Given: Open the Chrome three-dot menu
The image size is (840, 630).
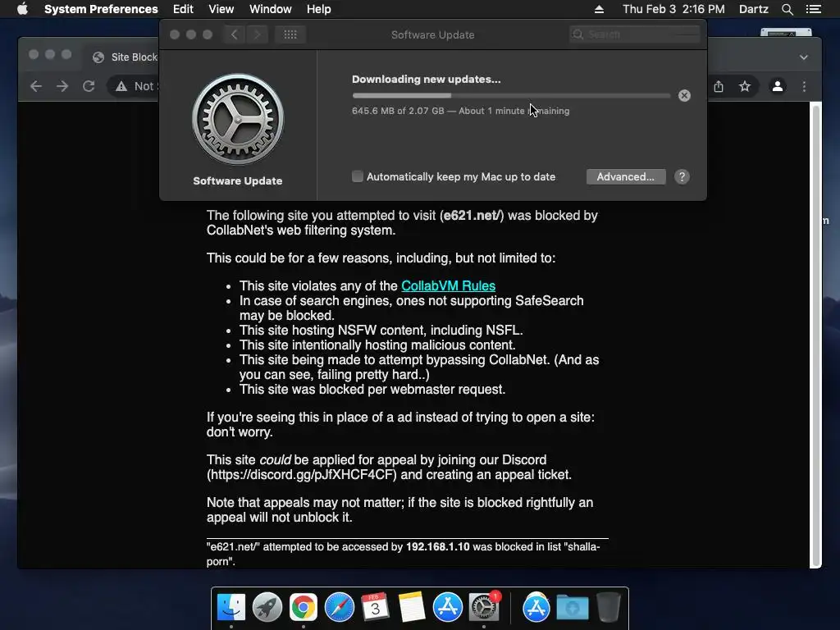Looking at the screenshot, I should pos(804,86).
